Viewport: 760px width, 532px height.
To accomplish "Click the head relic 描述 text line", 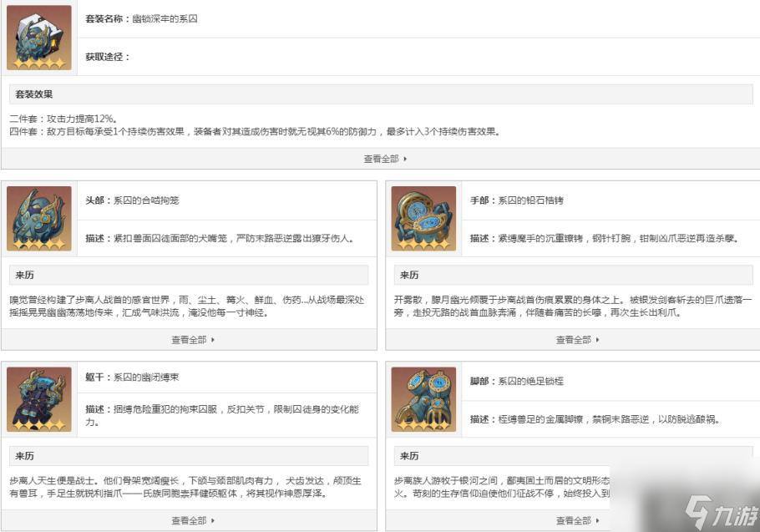I will (220, 238).
